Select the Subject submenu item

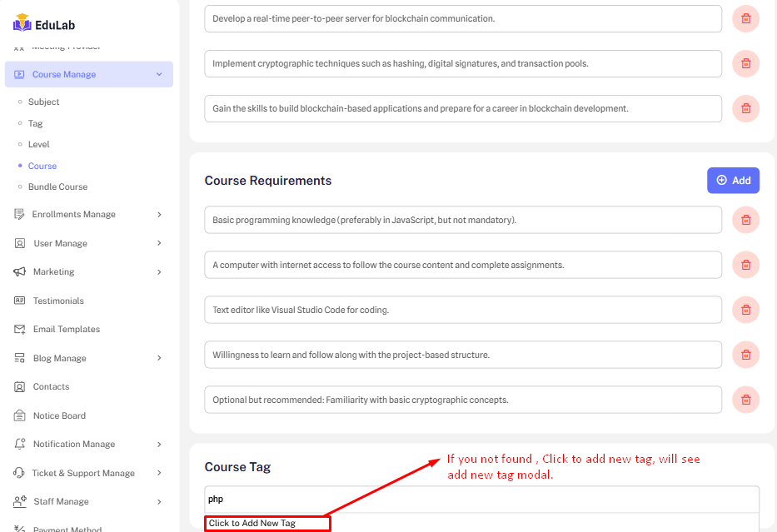[x=43, y=102]
